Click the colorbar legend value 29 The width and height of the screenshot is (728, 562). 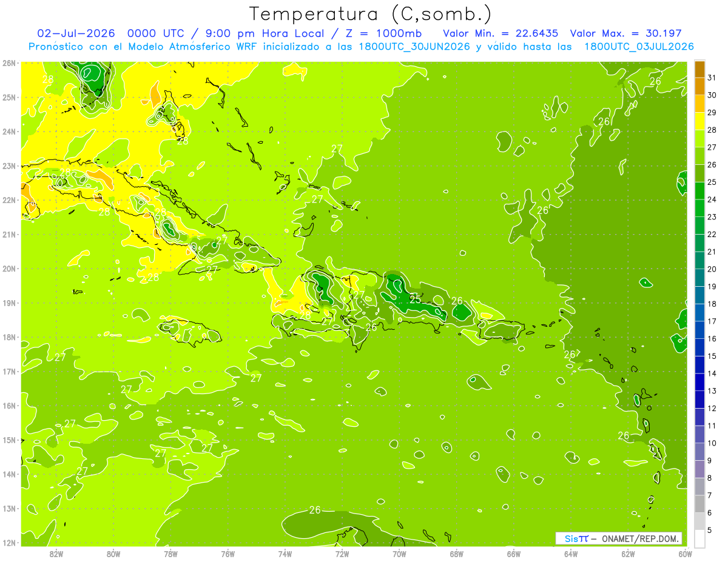[x=712, y=112]
